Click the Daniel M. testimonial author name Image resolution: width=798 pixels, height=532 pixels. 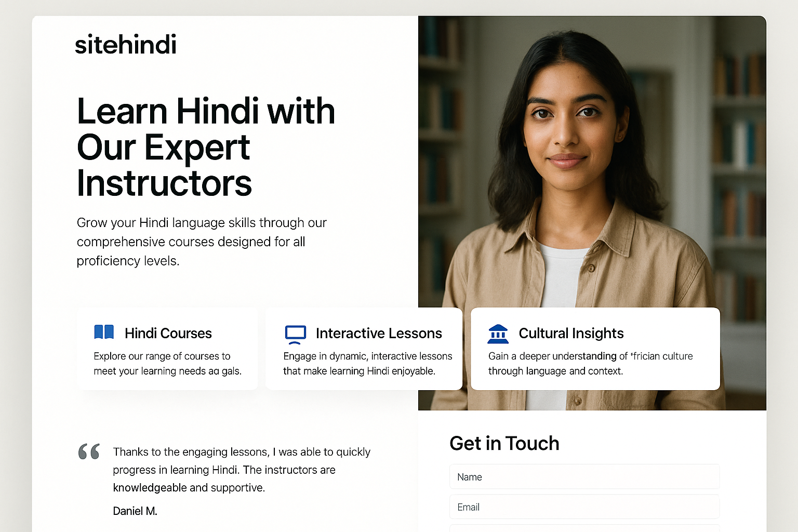click(135, 511)
